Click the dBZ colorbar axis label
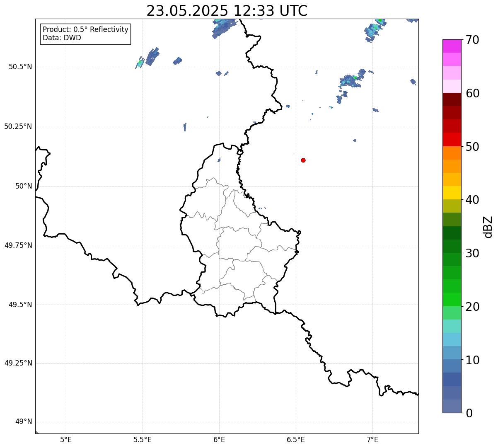Screen dimensions: 498x448 click(x=488, y=227)
